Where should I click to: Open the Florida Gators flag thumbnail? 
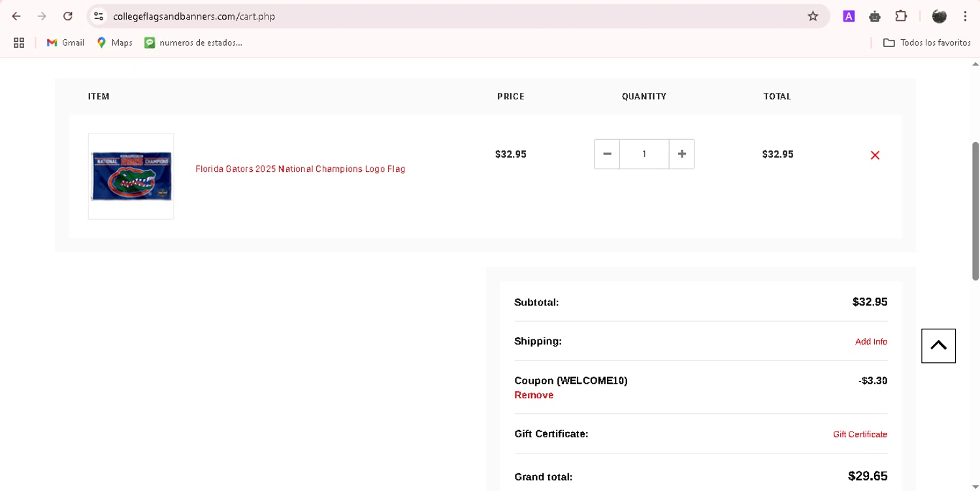[x=131, y=177]
